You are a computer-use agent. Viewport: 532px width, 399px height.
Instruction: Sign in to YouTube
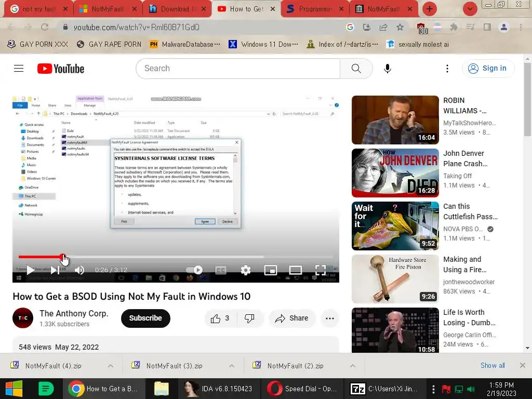coord(488,69)
